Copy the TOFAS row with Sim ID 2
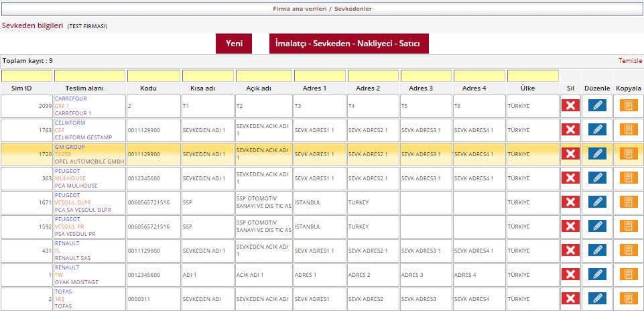Screen dimensions: 644x313 [629, 298]
